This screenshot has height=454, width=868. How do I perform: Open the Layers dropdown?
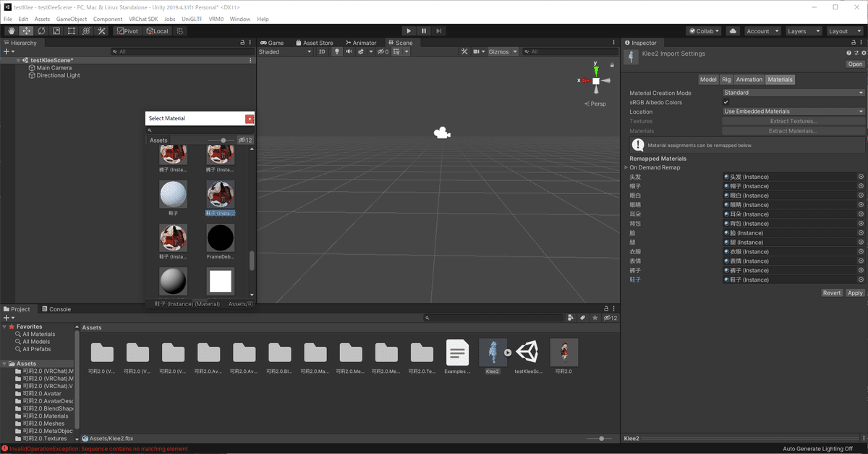803,31
